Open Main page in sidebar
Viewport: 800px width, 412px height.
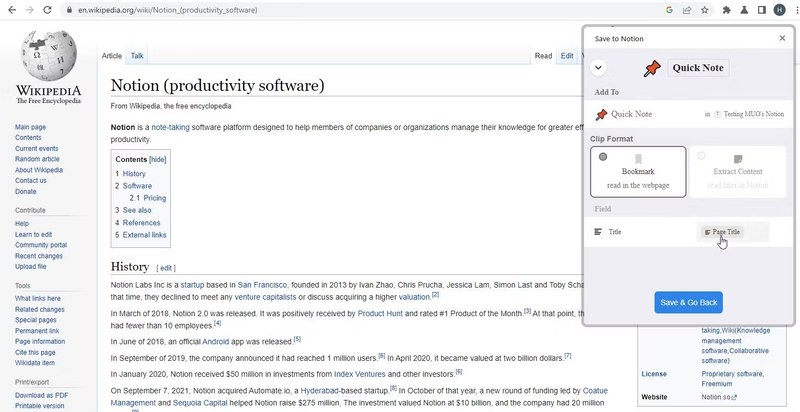(x=30, y=127)
